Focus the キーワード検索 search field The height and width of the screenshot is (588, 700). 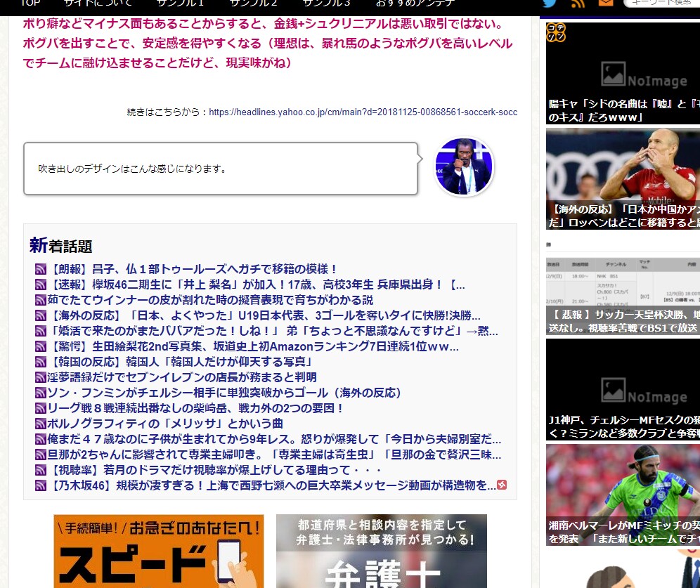[661, 3]
